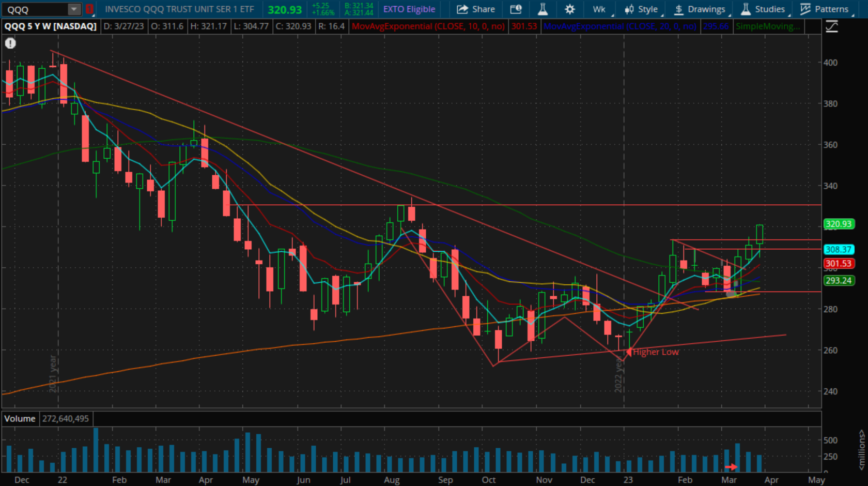Click the 400 price level on axis
Screen dimensions: 868x486
click(830, 63)
